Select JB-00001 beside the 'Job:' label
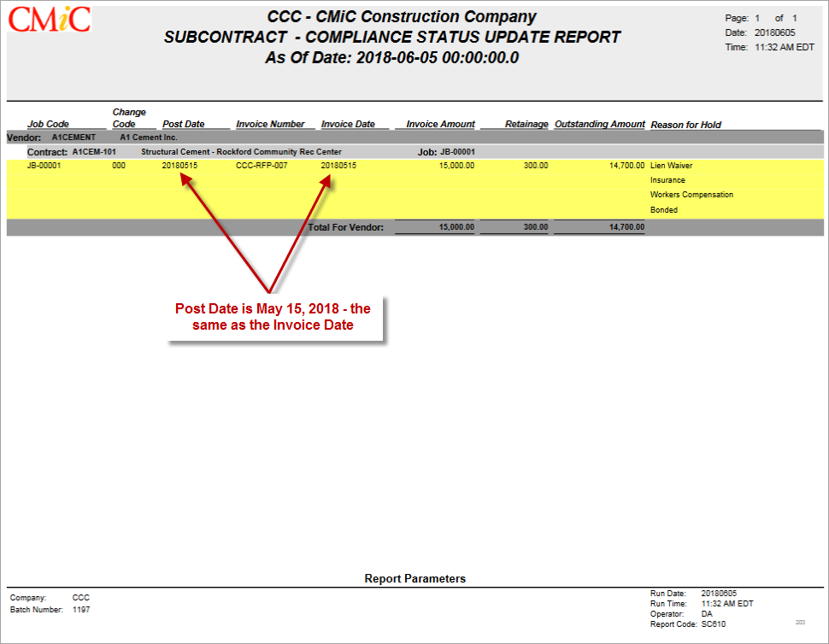The image size is (829, 644). (457, 152)
